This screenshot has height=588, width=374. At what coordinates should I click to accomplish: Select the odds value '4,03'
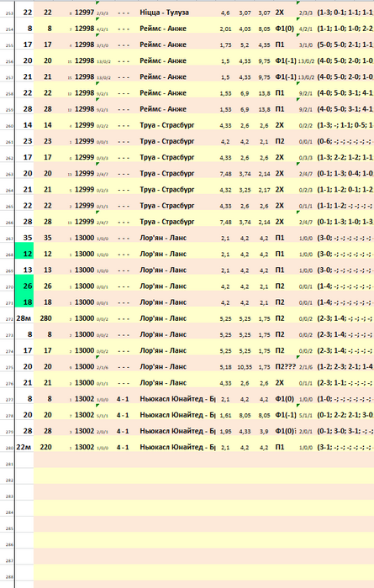(x=245, y=29)
